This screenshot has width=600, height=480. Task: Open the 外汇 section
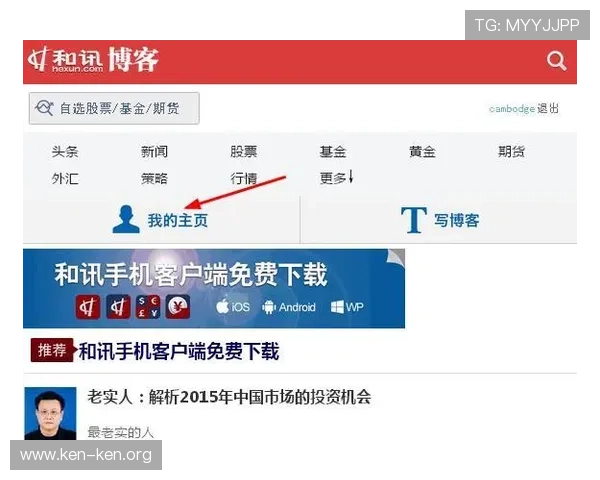click(65, 178)
